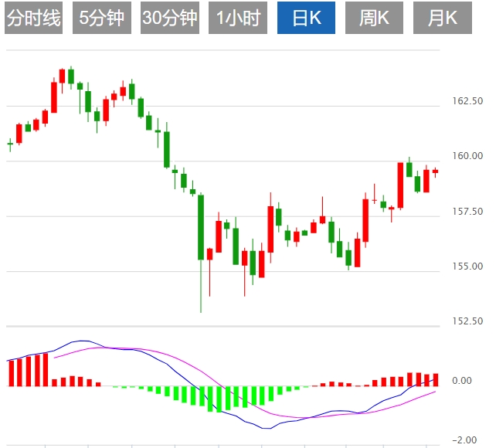This screenshot has width=496, height=448.
Task: Select the last candlestick on the right
Action: tap(435, 171)
